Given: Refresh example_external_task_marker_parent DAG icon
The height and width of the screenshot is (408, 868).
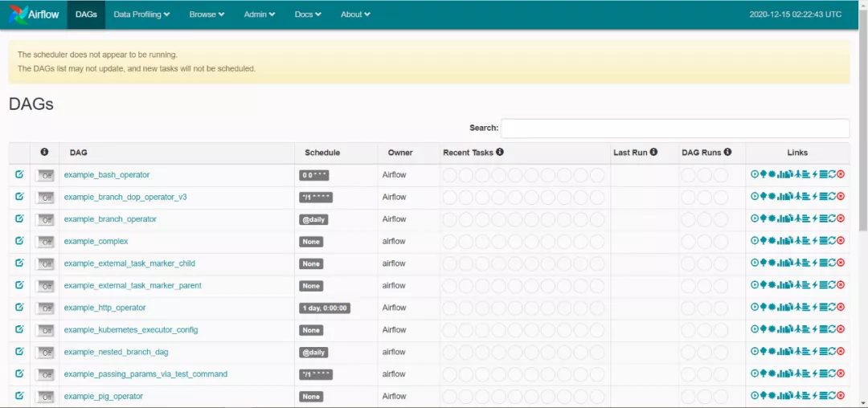Looking at the screenshot, I should [833, 284].
